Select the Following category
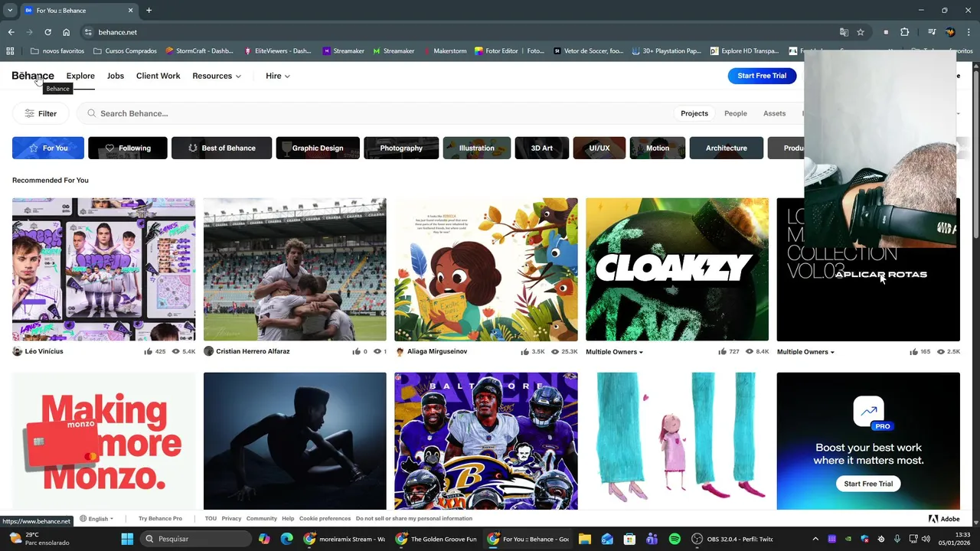 click(128, 148)
